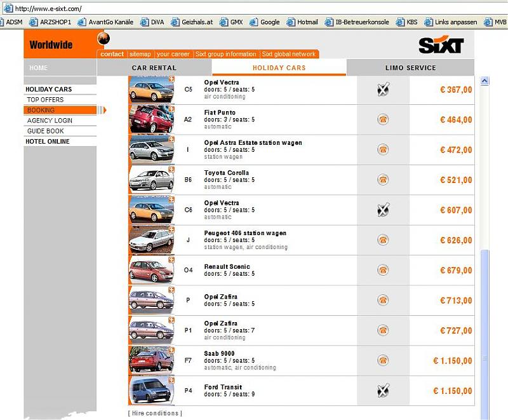Click the vertical scrollbar thumb
508x420 pixels.
pyautogui.click(x=485, y=335)
